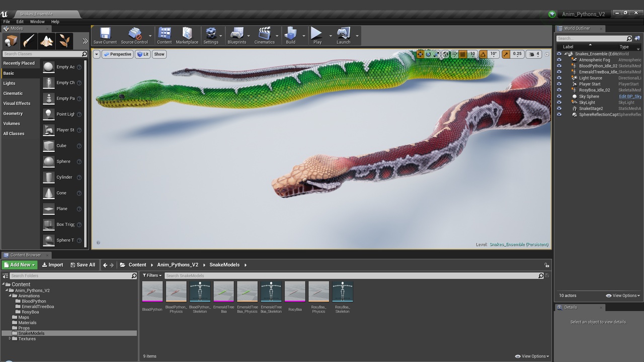Adjust camera speed setting 4
The height and width of the screenshot is (362, 644).
[x=534, y=54]
